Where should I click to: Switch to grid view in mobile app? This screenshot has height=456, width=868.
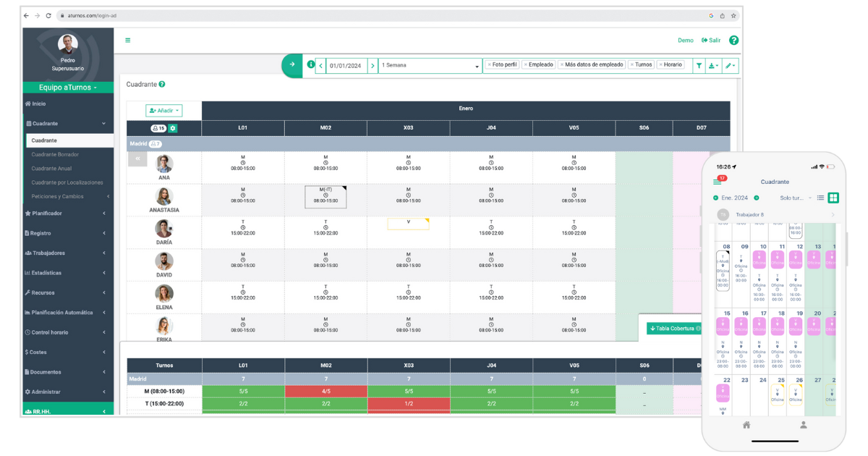pyautogui.click(x=833, y=198)
